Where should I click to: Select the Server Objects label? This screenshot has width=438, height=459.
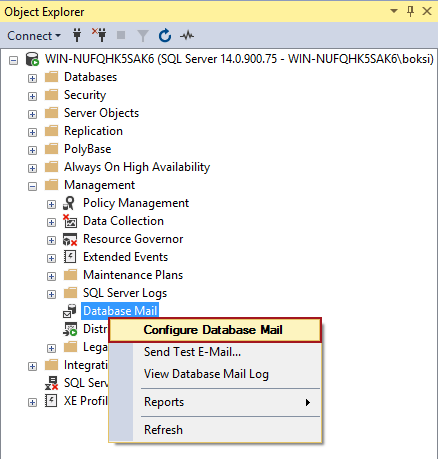pyautogui.click(x=101, y=113)
